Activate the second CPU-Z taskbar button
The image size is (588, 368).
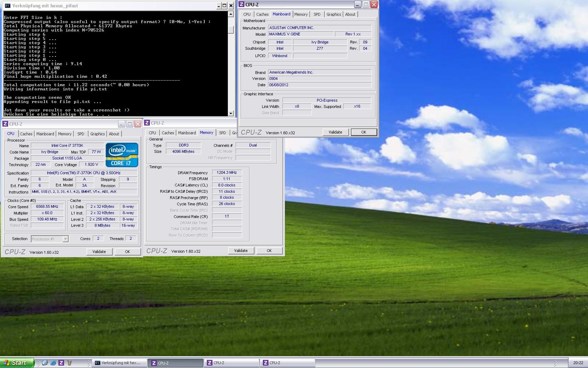pyautogui.click(x=231, y=363)
